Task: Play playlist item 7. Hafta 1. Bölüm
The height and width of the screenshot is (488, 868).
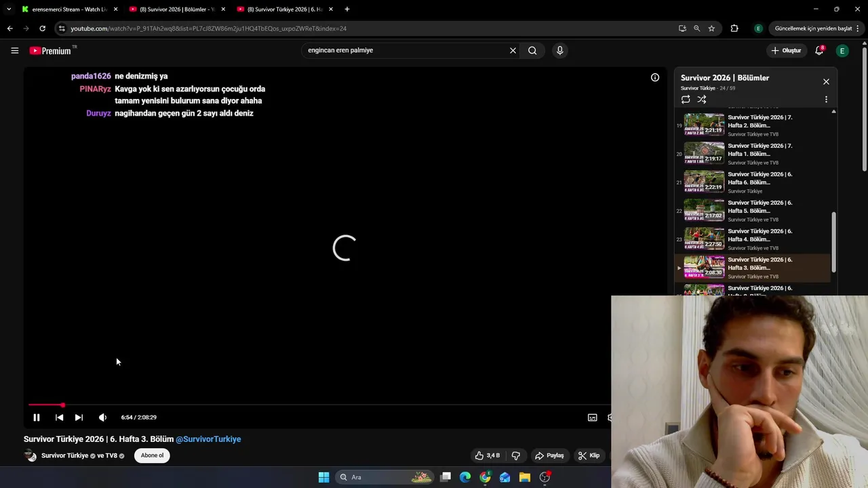Action: 753,154
